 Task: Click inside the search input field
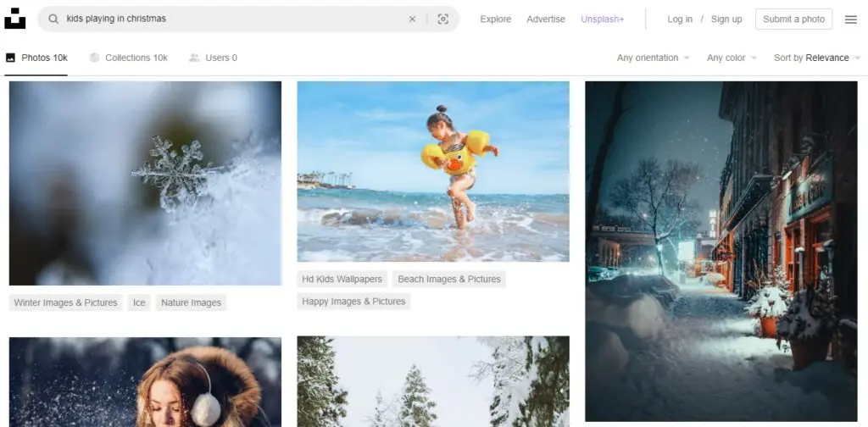[229, 19]
